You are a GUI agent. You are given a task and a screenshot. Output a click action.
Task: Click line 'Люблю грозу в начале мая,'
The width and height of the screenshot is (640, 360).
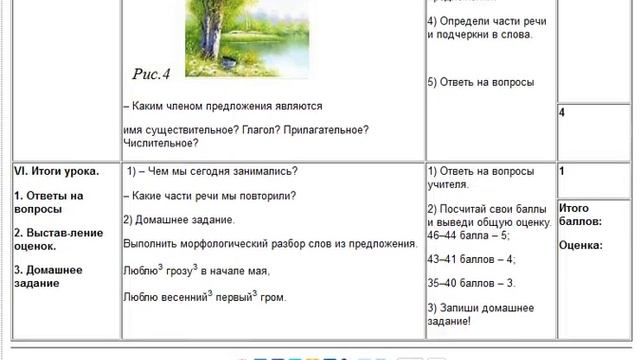(197, 270)
